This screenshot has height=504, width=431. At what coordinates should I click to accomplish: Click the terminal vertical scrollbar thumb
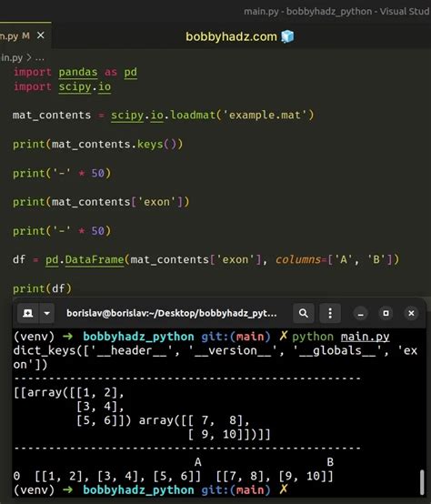[422, 482]
